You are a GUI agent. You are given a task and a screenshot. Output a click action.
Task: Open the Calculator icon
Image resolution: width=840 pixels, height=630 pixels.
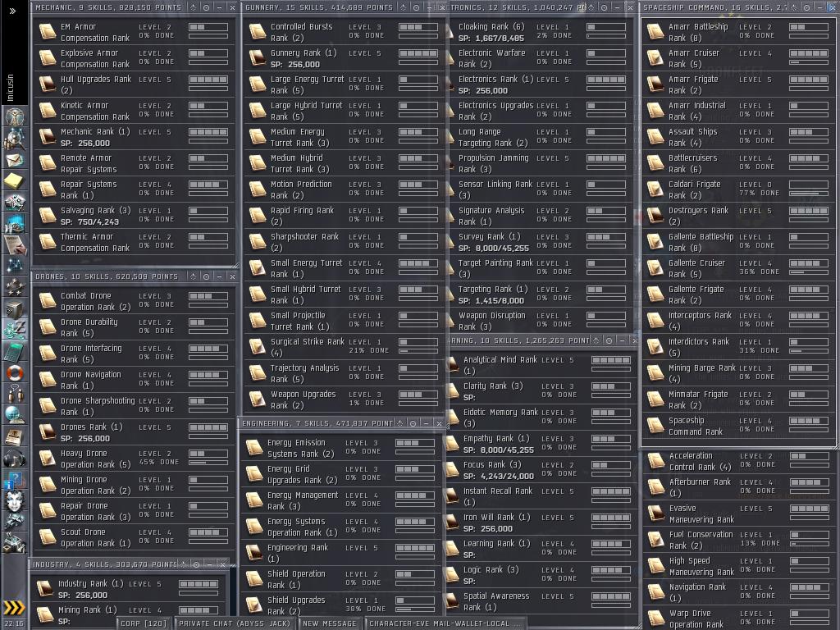(x=15, y=351)
